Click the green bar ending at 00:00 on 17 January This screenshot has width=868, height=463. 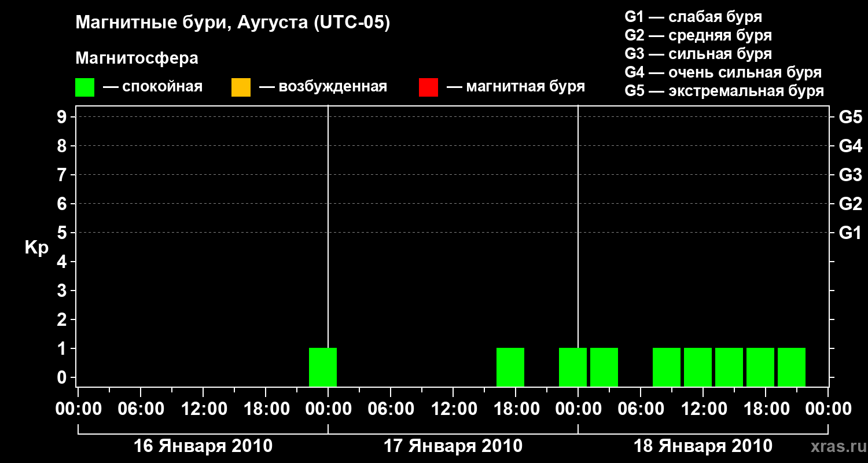click(323, 367)
